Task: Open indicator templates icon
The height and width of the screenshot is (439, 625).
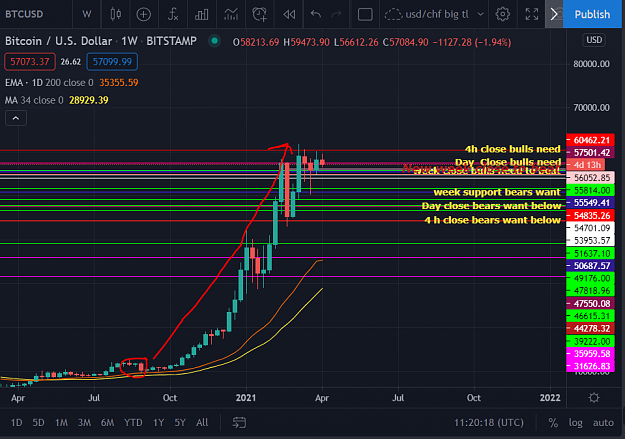Action: (x=230, y=14)
